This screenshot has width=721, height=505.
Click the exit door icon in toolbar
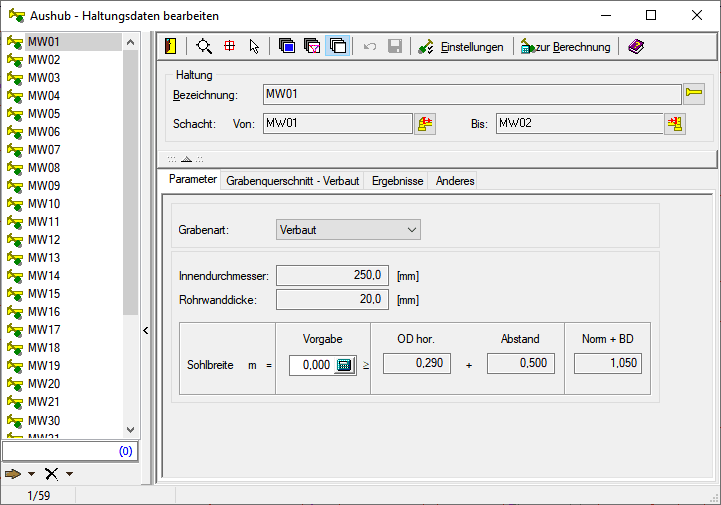[172, 46]
